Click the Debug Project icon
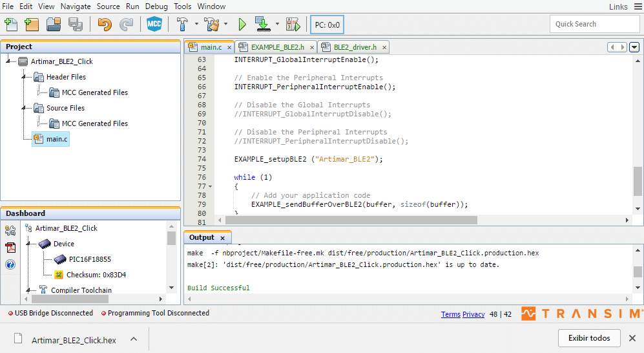The height and width of the screenshot is (353, 644). [293, 25]
